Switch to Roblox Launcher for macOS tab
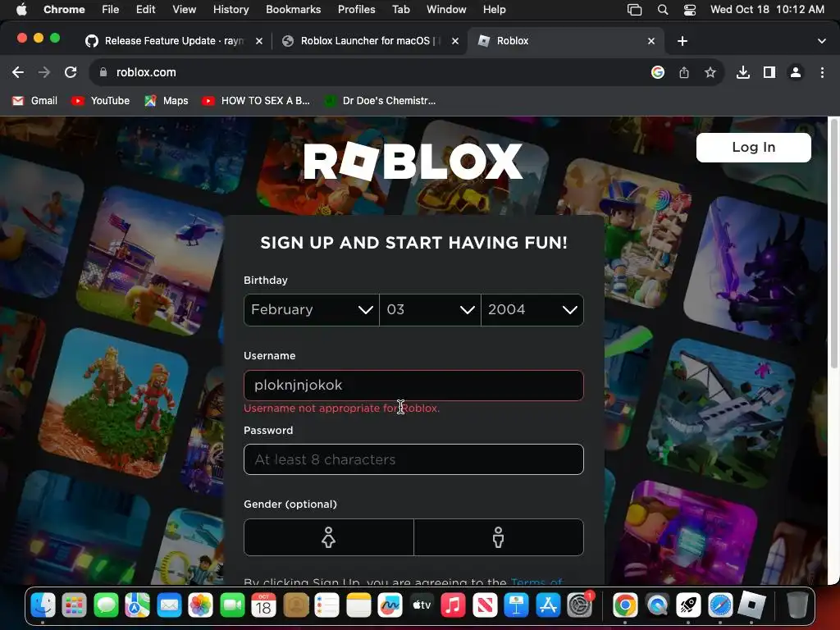This screenshot has height=630, width=840. pos(368,41)
